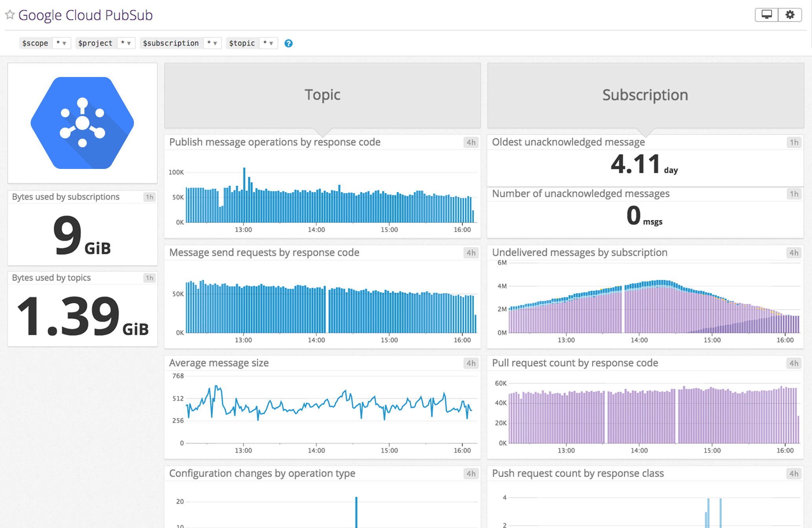This screenshot has height=528, width=812.
Task: Click the 4h badge on Configuration changes widget
Action: [471, 473]
